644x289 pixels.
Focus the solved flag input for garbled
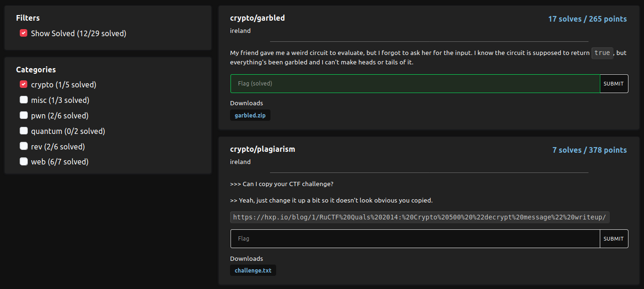click(x=415, y=84)
